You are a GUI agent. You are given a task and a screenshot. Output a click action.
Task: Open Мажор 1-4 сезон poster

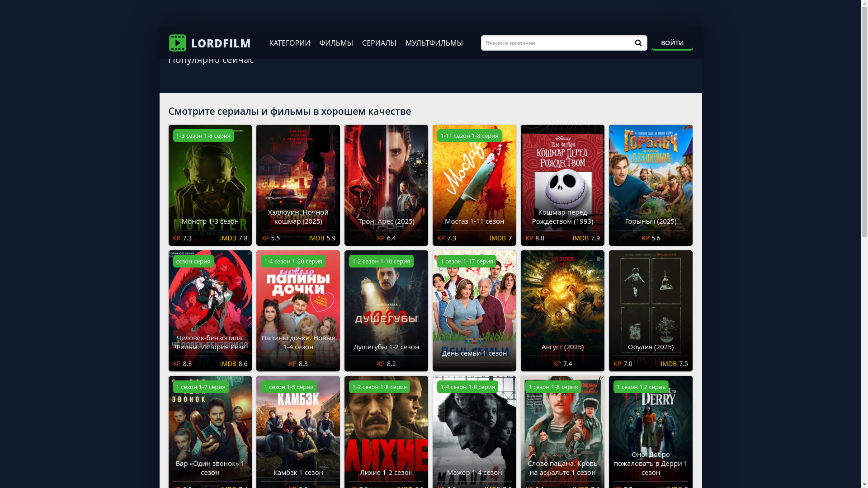[474, 432]
